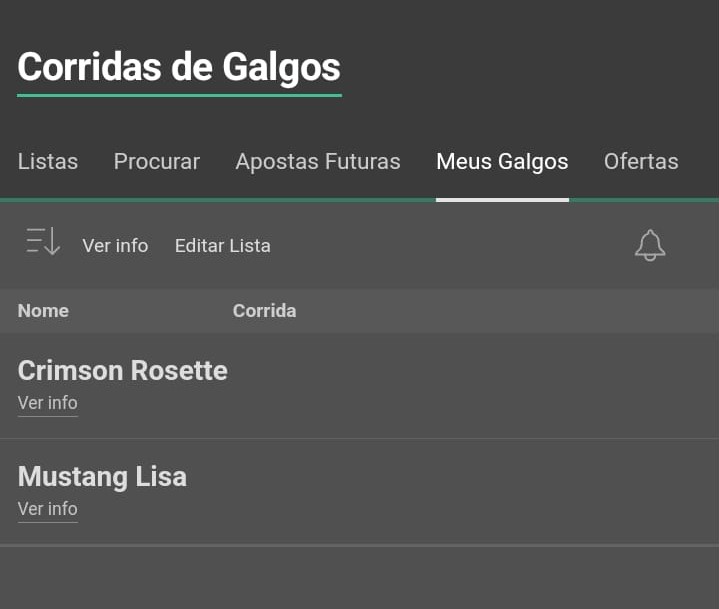Click the sort list icon
The image size is (719, 609).
coord(43,241)
